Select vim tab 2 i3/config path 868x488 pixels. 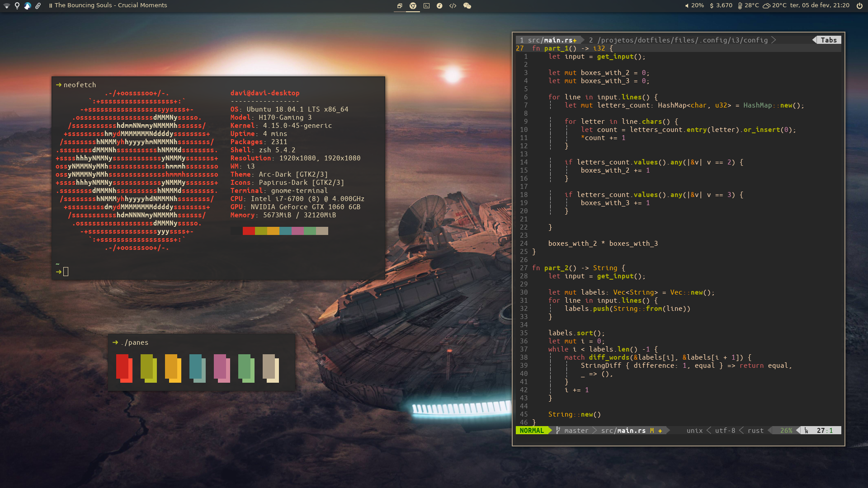(678, 40)
